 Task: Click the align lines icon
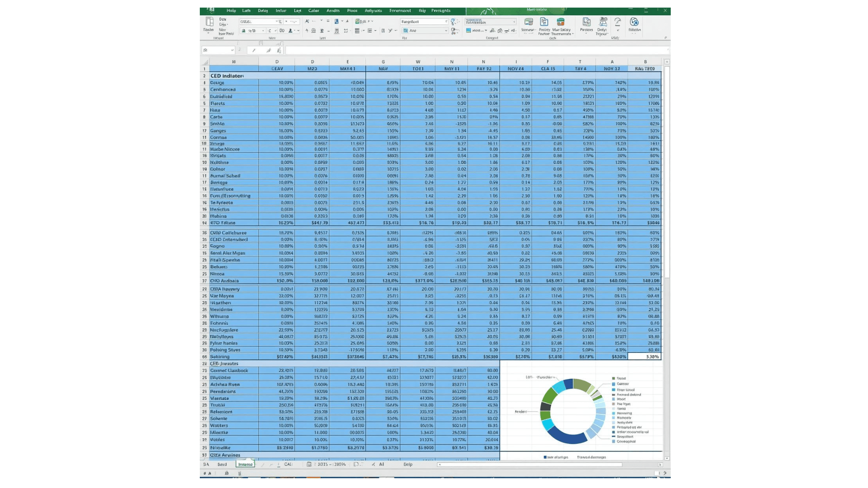tap(357, 31)
